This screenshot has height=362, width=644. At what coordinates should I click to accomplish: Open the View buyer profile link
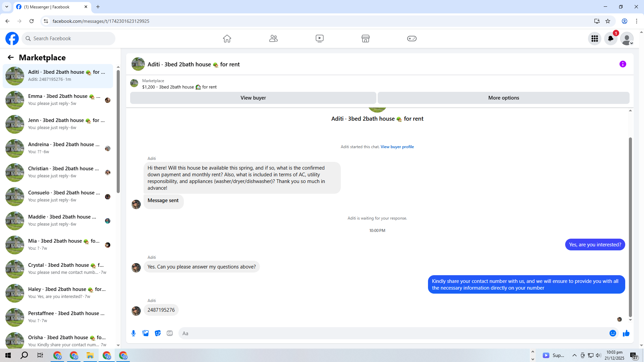[397, 147]
